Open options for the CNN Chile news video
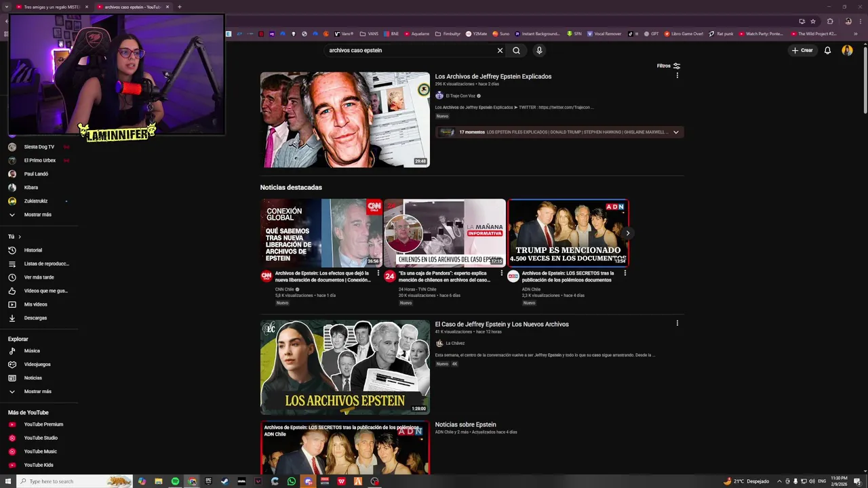This screenshot has height=488, width=868. pyautogui.click(x=378, y=273)
